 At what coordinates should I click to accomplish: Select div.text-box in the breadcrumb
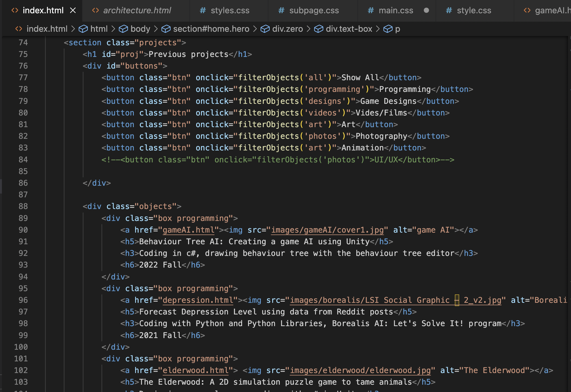[349, 29]
